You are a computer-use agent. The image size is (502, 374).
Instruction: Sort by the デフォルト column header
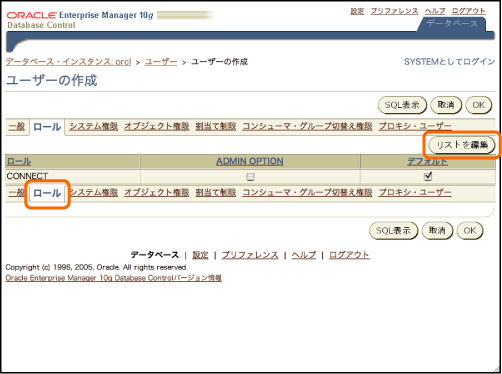pyautogui.click(x=428, y=161)
